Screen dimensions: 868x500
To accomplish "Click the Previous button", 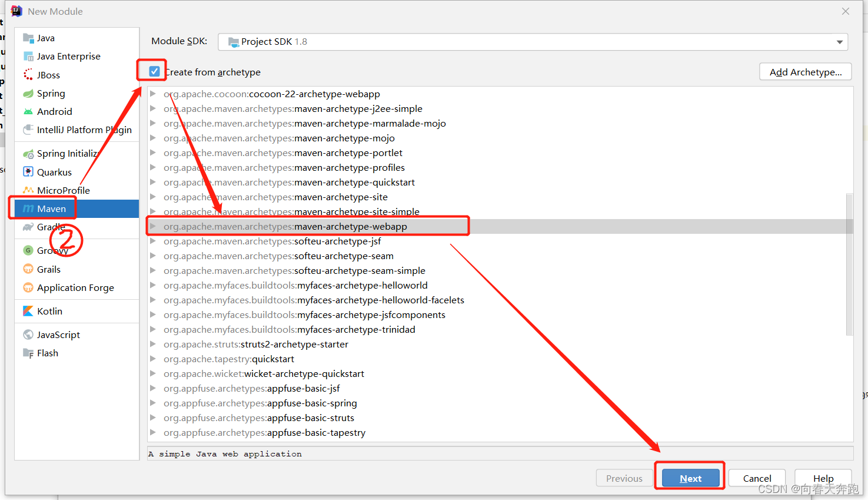I will [624, 478].
